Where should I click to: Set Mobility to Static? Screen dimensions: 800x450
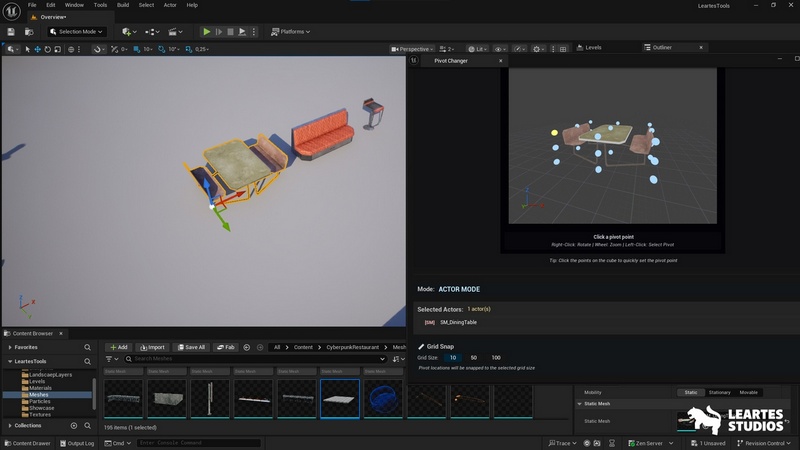click(x=690, y=392)
